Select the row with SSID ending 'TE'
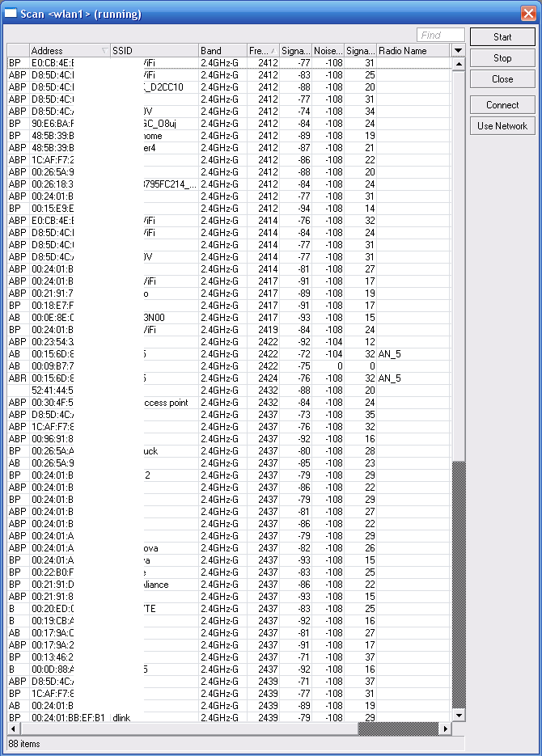Viewport: 542px width, 756px height. coord(229,609)
